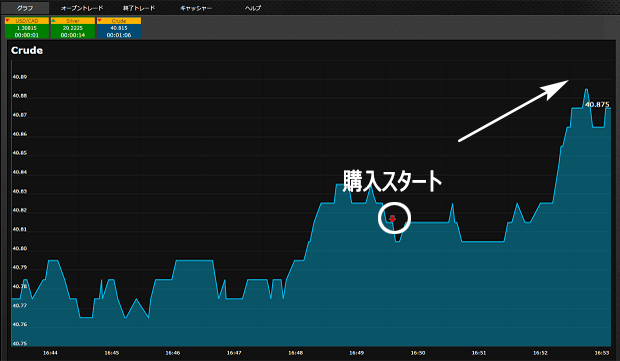Click the 16:44 time axis label

50,353
